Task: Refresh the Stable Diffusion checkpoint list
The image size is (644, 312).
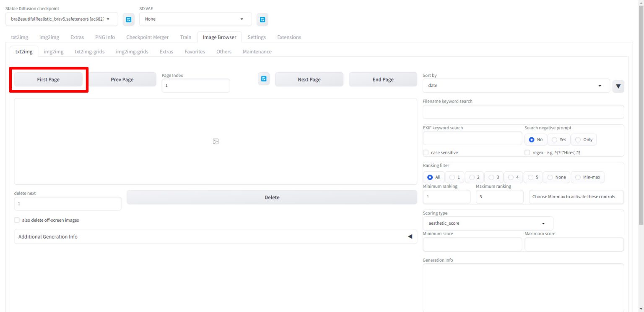Action: coord(129,19)
